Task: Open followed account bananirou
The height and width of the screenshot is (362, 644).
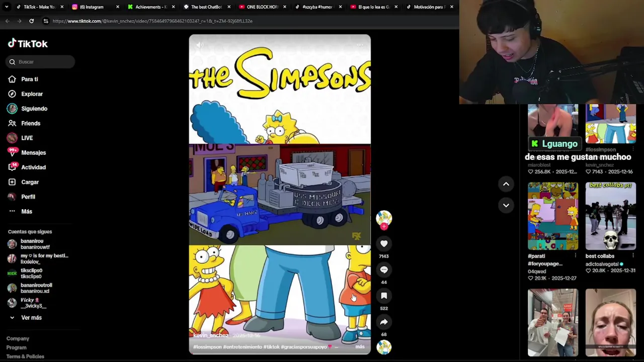Action: coord(35,244)
